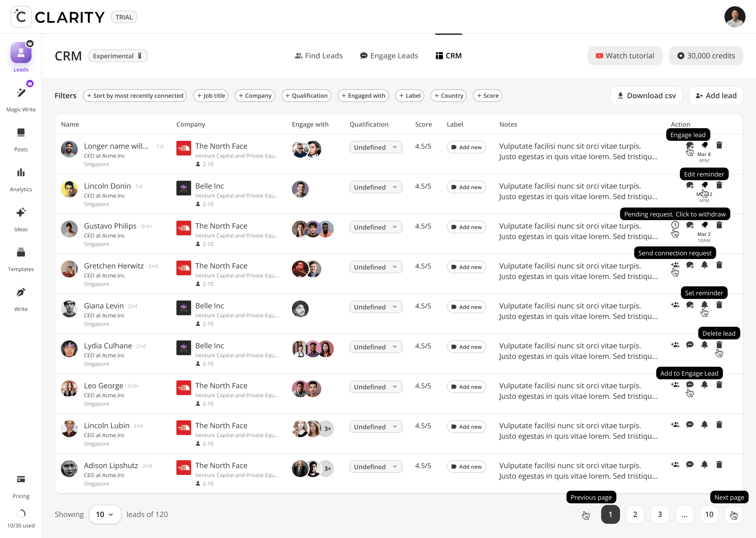This screenshot has height=538, width=756.
Task: Add Leo George to Engage Lead
Action: click(x=690, y=385)
